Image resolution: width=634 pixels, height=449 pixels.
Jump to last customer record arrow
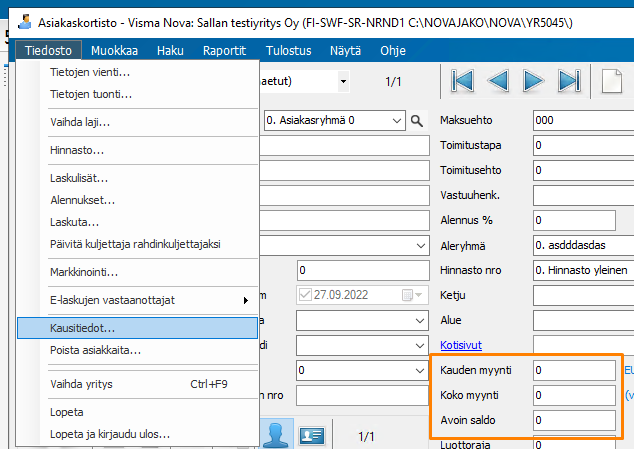coord(569,81)
